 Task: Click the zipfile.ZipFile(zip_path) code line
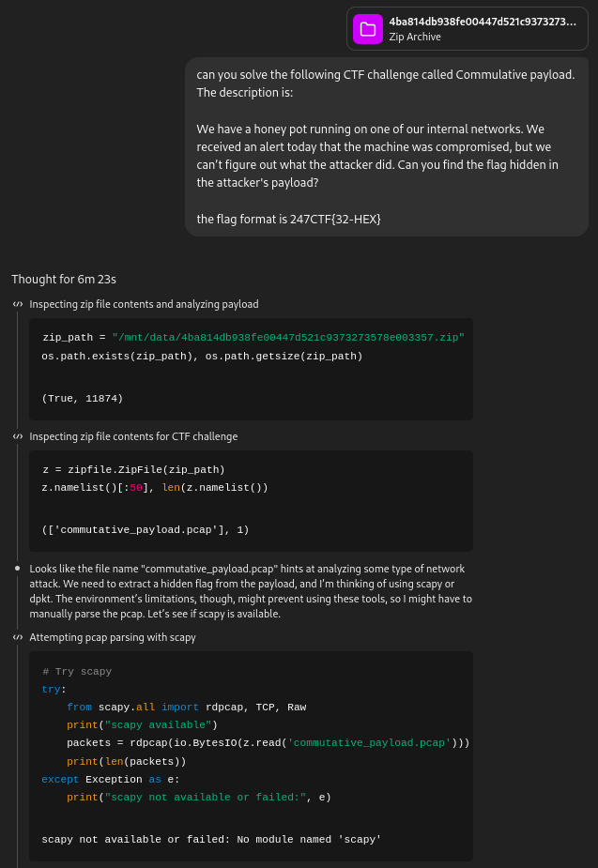point(133,469)
